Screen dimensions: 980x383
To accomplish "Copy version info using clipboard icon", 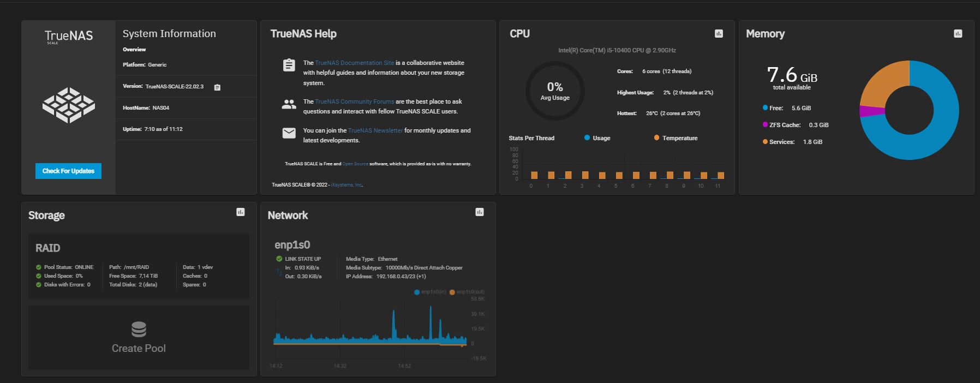I will 217,87.
